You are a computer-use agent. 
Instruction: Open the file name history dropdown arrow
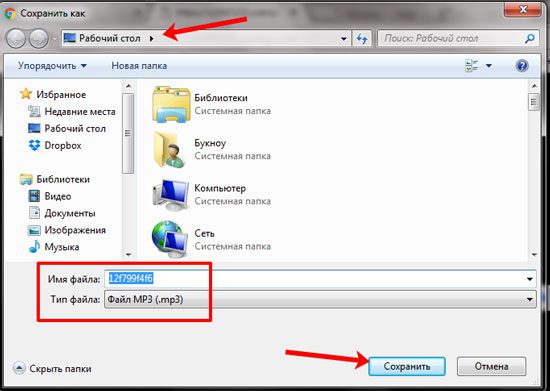530,279
